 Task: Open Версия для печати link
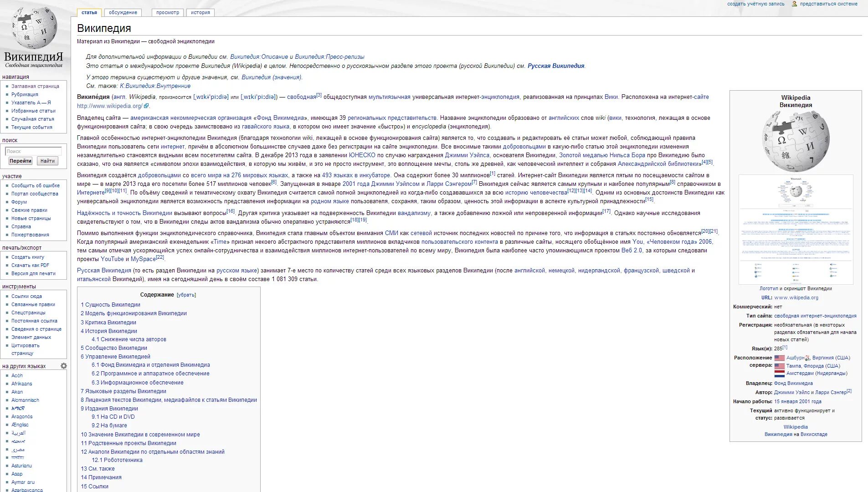(x=33, y=274)
